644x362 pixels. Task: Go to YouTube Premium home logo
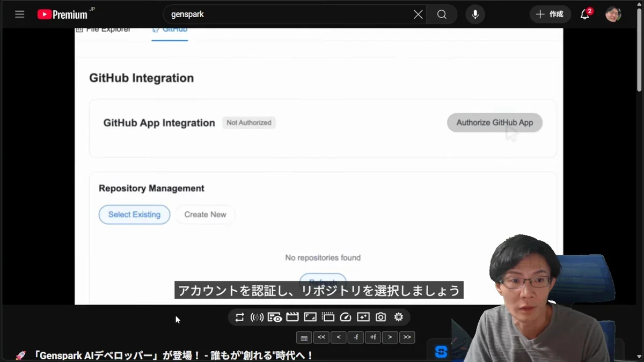pos(62,14)
